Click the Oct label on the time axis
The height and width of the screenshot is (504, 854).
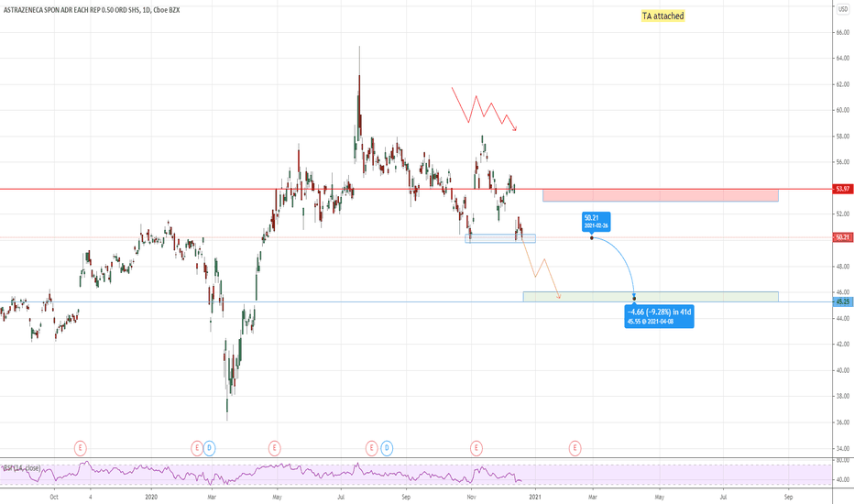tap(53, 497)
